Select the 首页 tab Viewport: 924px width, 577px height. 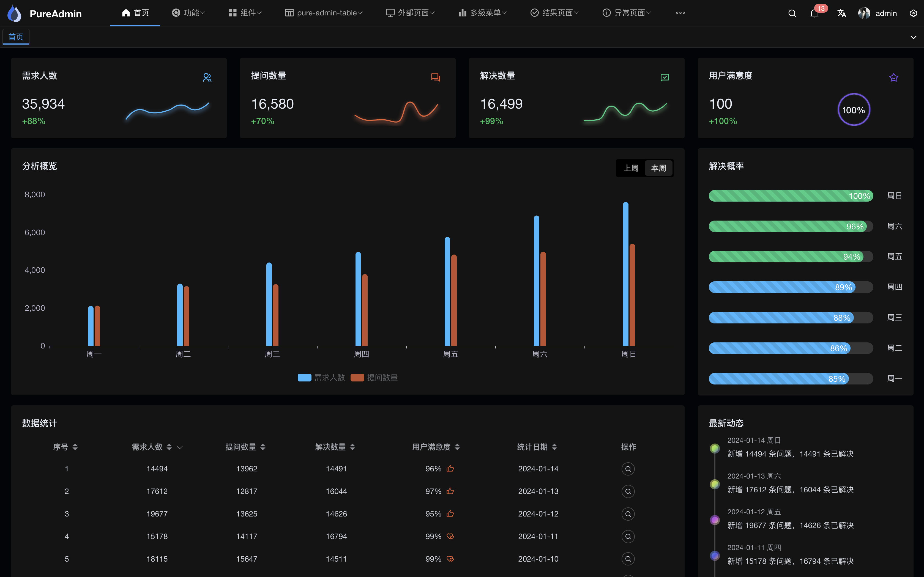pos(16,37)
